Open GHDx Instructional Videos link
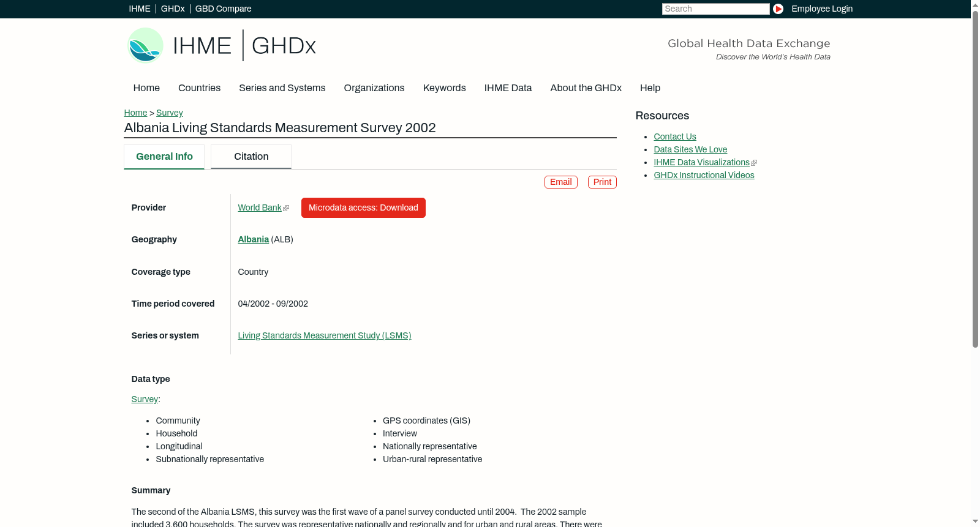The height and width of the screenshot is (527, 980). coord(704,175)
